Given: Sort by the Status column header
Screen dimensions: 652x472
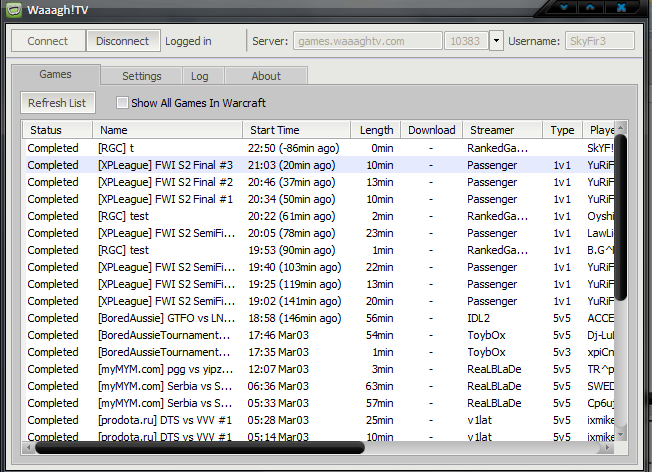Looking at the screenshot, I should pyautogui.click(x=57, y=130).
